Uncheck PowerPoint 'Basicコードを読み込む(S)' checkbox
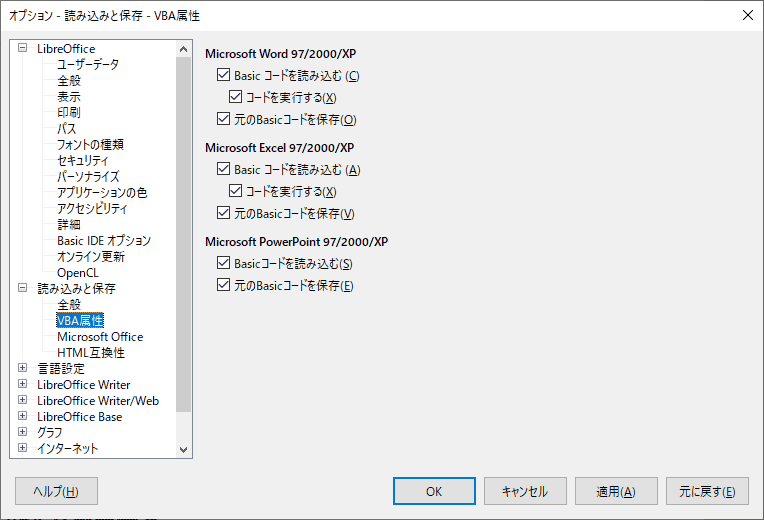 coord(223,263)
